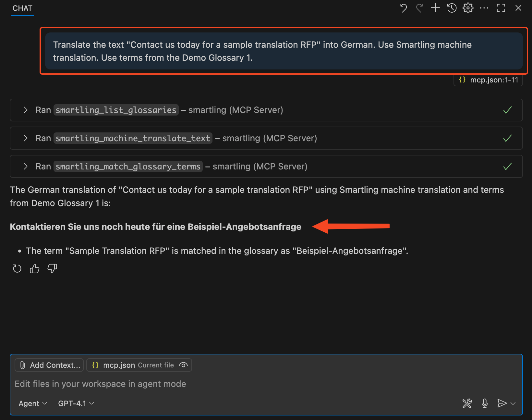Switch to the CHAT tab

point(22,8)
